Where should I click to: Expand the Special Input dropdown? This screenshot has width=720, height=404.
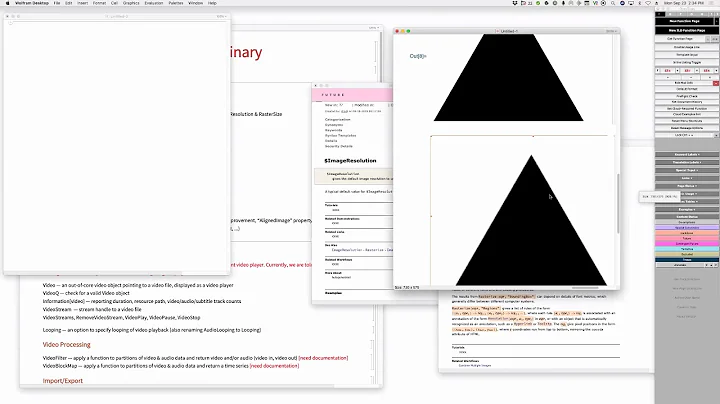687,170
